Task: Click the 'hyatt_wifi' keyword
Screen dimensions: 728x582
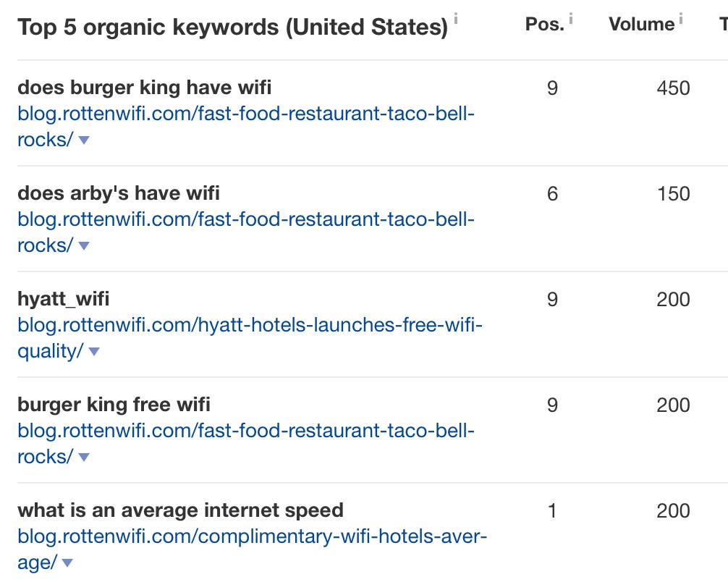Action: click(64, 300)
